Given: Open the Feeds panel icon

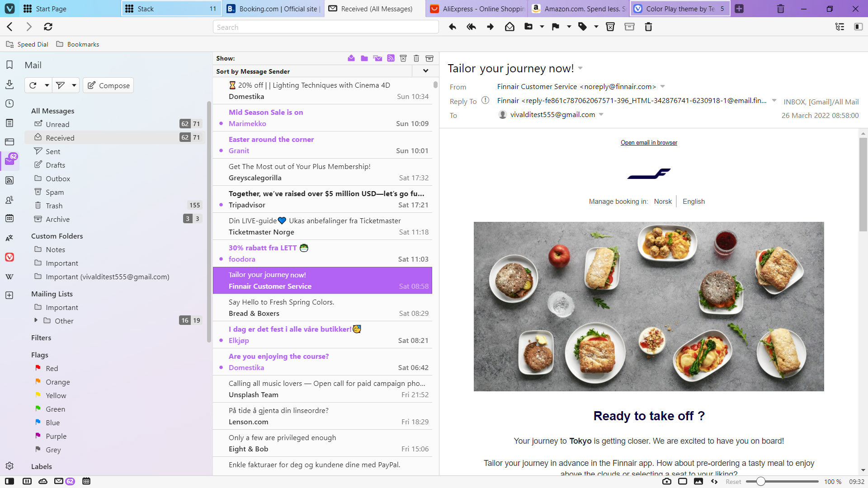Looking at the screenshot, I should 9,180.
